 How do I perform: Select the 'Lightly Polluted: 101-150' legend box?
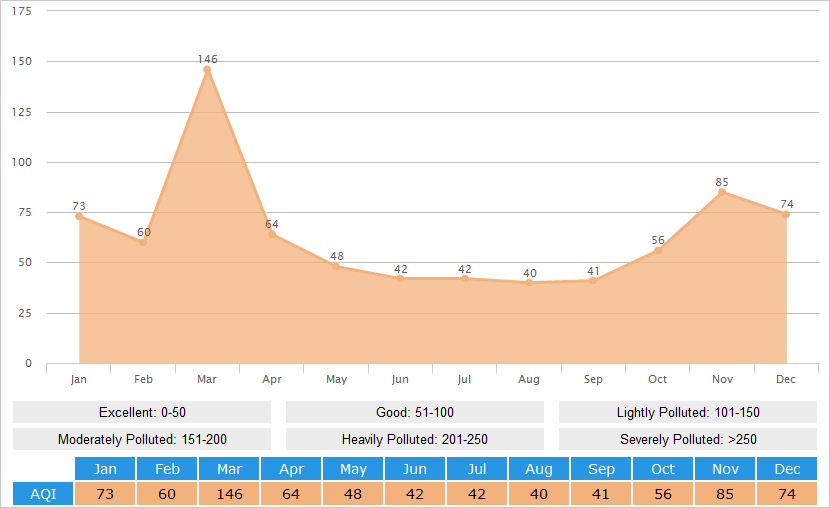tap(688, 412)
